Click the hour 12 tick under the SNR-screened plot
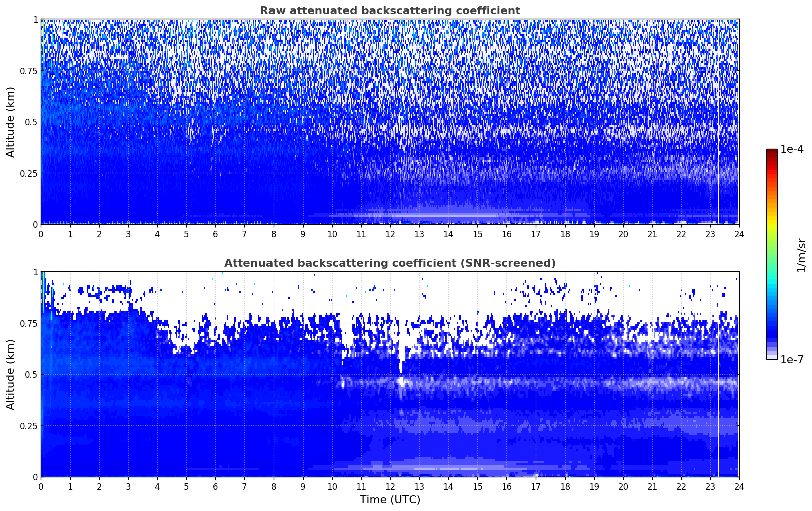Viewport: 812px width, 511px height. click(390, 486)
